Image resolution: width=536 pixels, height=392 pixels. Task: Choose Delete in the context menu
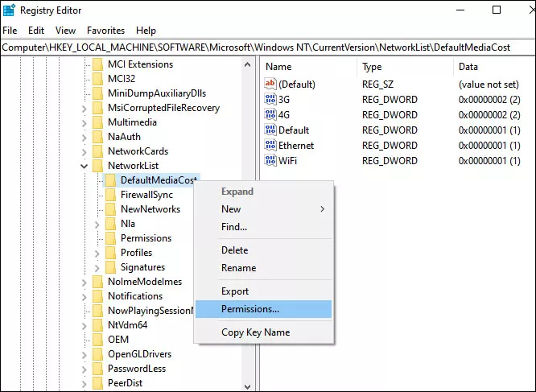(263, 250)
